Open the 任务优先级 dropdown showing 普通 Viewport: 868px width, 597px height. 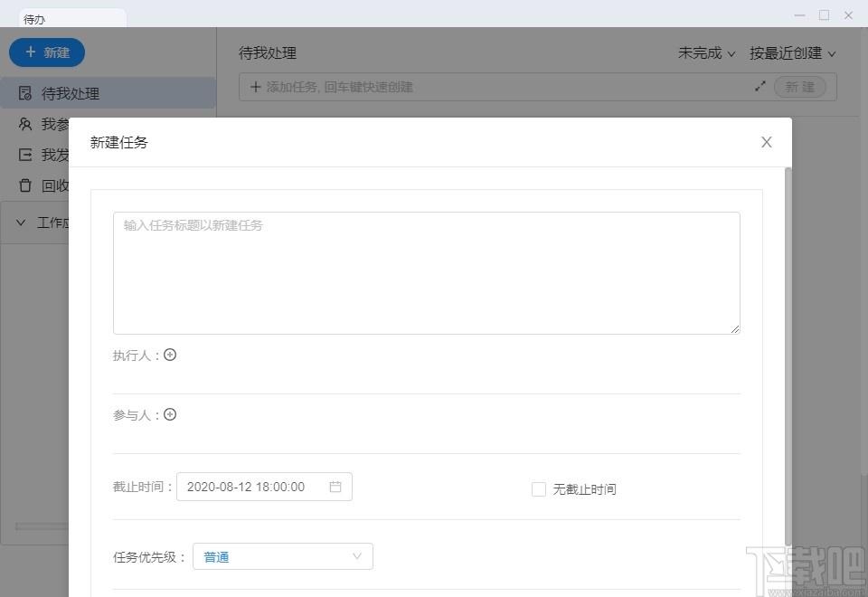[x=283, y=556]
